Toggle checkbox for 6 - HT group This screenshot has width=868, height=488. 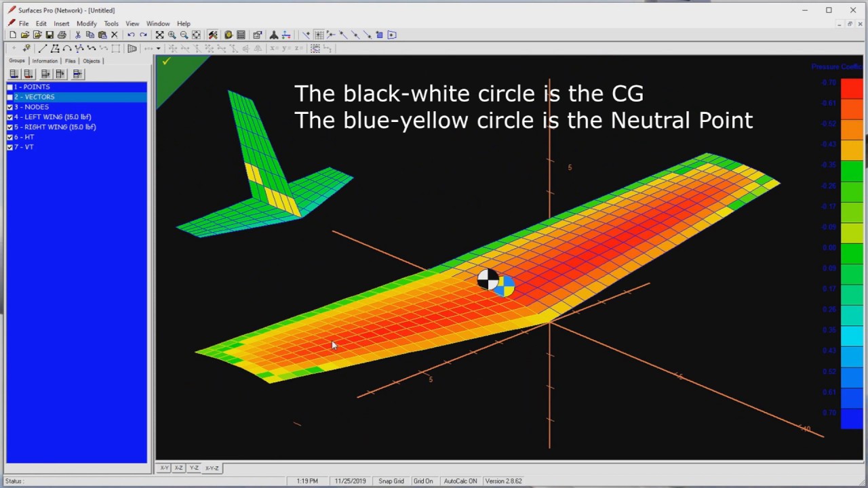coord(10,137)
